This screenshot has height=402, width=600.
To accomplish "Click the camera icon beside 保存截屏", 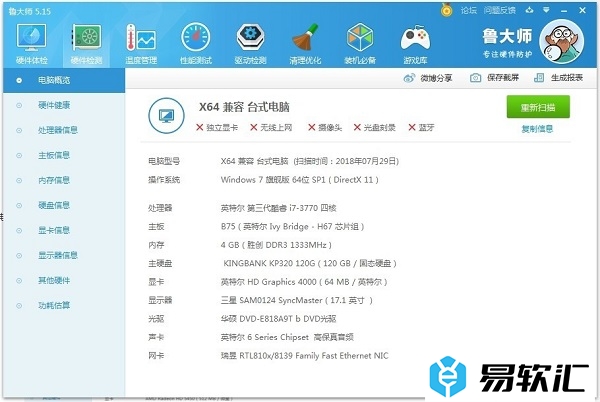I will point(475,78).
